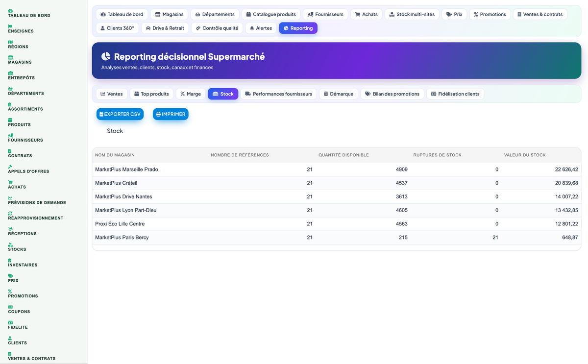Click the Contrats document icon

point(10,151)
